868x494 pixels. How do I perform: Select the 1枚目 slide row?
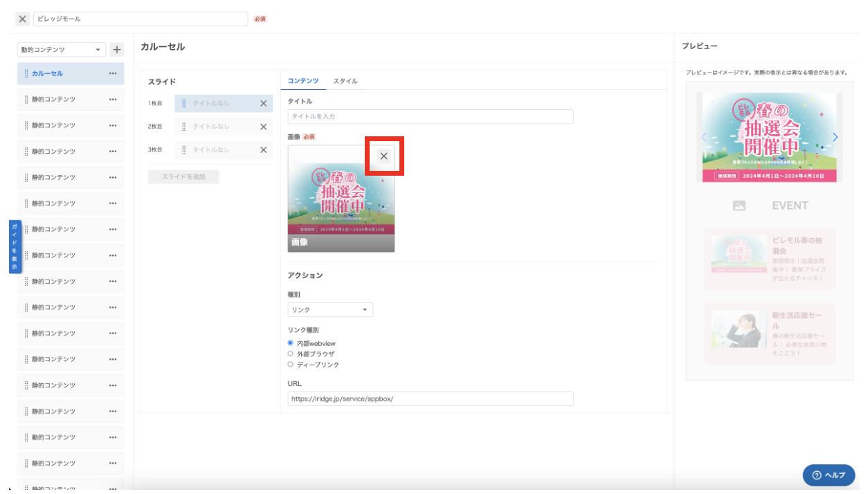click(224, 104)
